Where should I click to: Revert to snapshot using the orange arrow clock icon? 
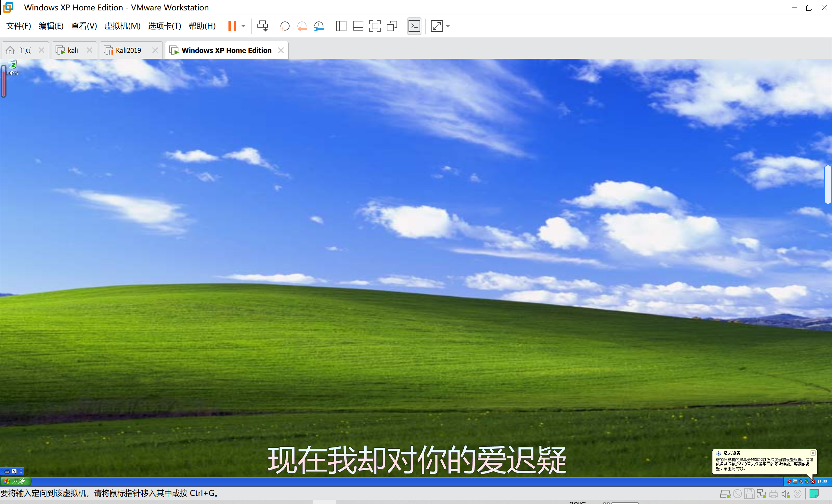(x=302, y=26)
